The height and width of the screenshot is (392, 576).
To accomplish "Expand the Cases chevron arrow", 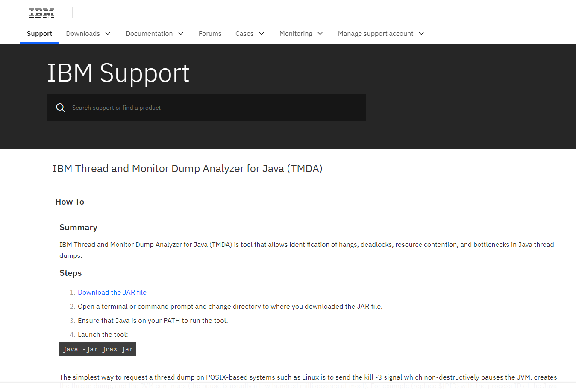I will pyautogui.click(x=262, y=33).
